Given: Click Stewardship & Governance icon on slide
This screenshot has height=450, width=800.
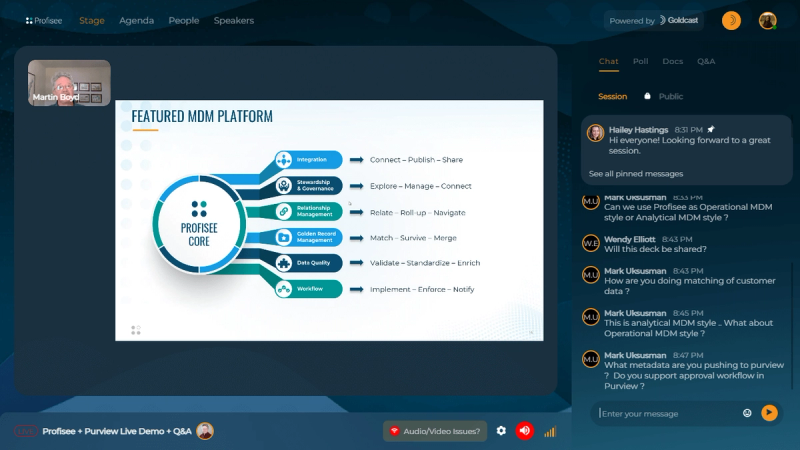Looking at the screenshot, I should (284, 186).
